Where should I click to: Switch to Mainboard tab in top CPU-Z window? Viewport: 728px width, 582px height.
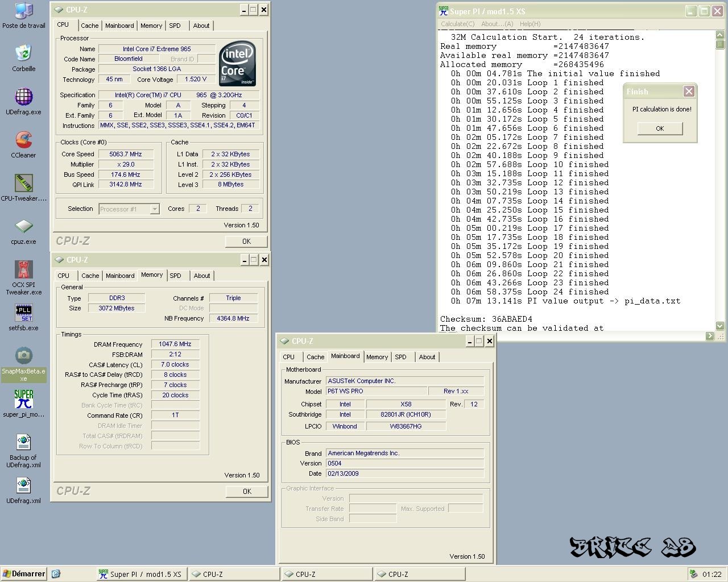120,26
